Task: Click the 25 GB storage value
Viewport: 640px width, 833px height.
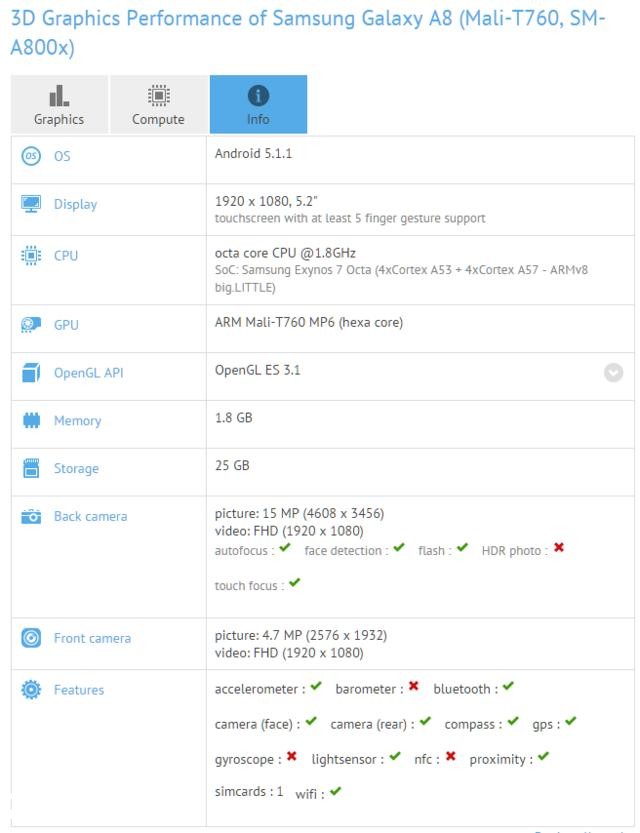Action: click(232, 466)
